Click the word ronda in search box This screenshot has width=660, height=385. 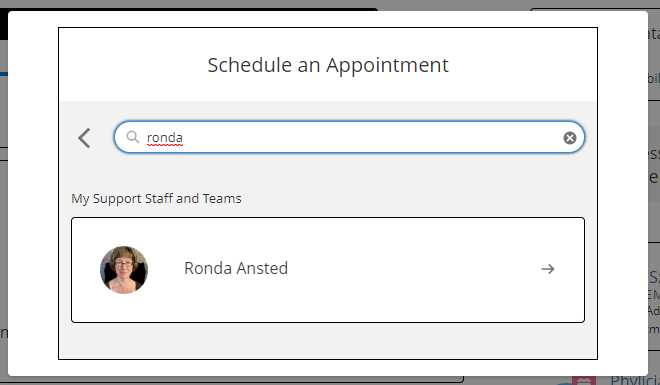pos(165,138)
